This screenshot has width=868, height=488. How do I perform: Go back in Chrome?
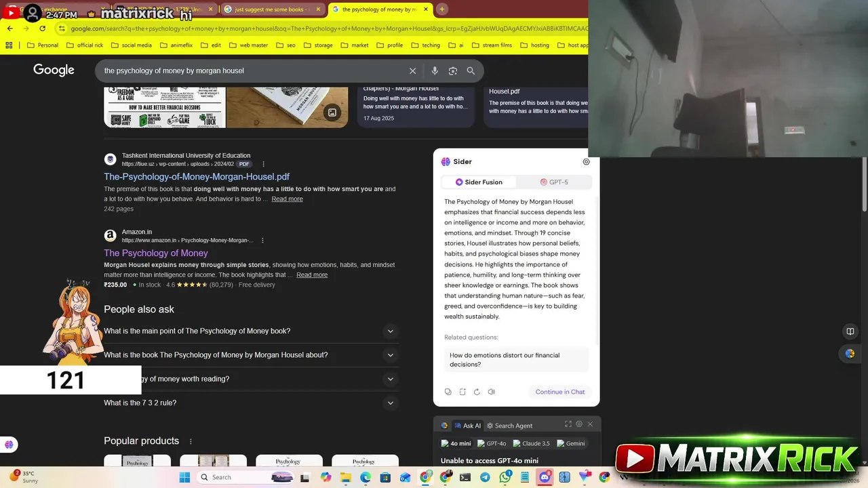click(x=9, y=28)
